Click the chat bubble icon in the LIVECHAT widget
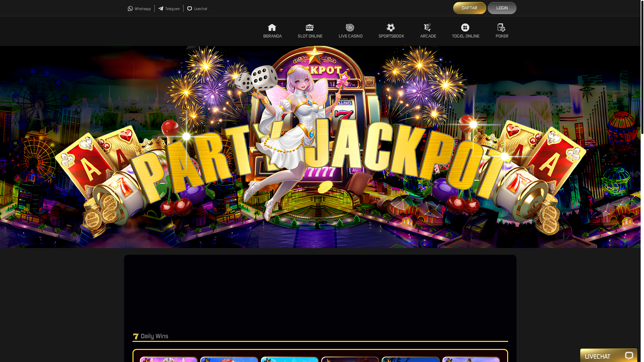The image size is (644, 362). coord(629,356)
